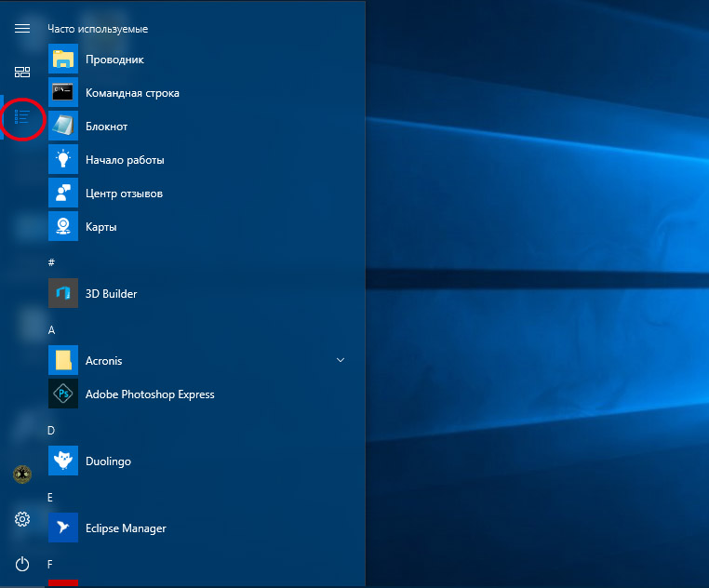
Task: Launch Adobe Photoshop Express
Action: point(197,394)
